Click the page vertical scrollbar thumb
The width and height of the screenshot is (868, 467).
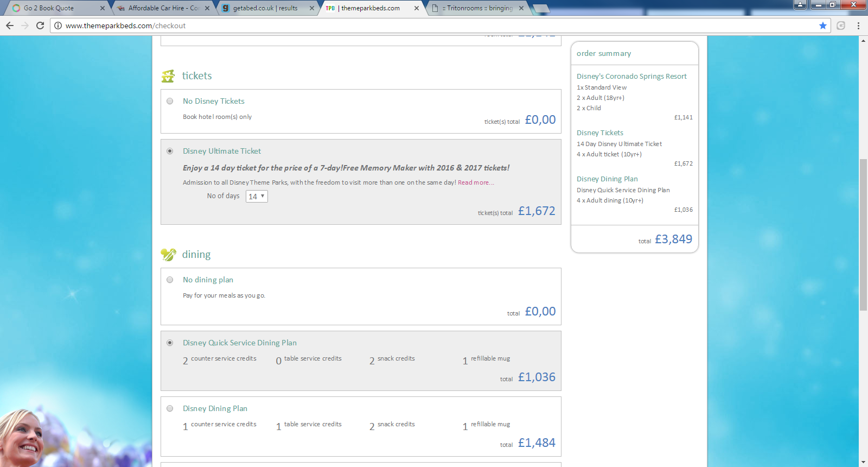pyautogui.click(x=863, y=235)
